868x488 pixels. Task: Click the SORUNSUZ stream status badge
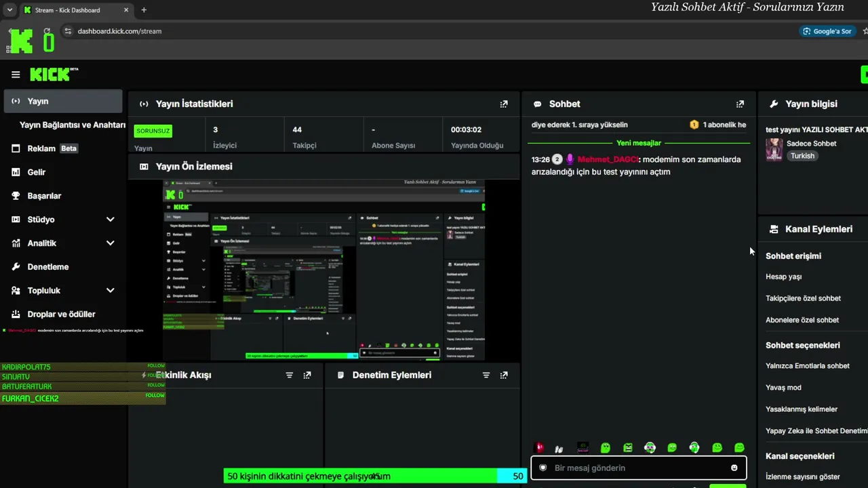(x=153, y=131)
